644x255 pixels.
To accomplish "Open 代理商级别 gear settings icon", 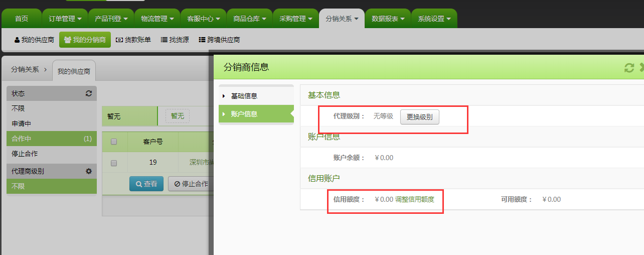I will pos(89,171).
